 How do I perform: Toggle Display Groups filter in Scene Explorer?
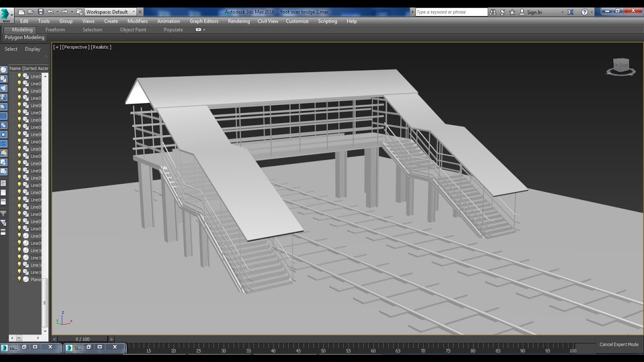(x=4, y=125)
